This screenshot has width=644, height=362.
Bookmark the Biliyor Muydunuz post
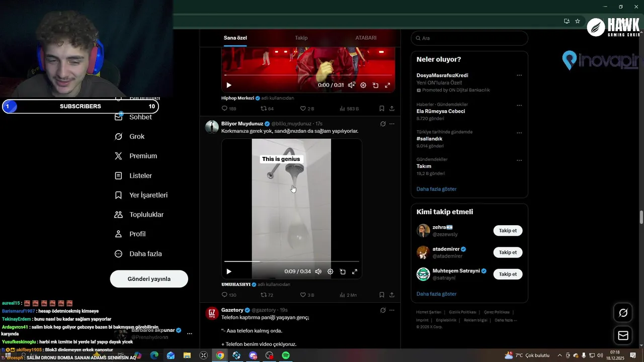click(382, 295)
